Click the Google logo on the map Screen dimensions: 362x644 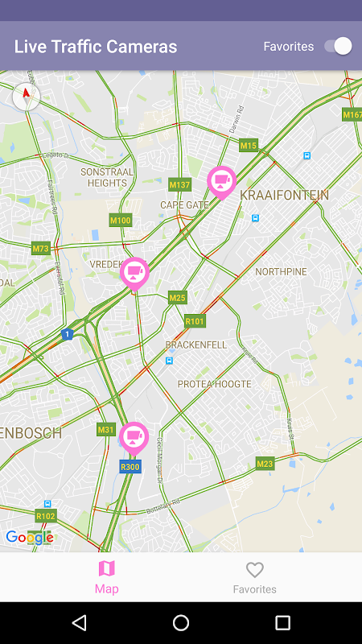pyautogui.click(x=30, y=537)
